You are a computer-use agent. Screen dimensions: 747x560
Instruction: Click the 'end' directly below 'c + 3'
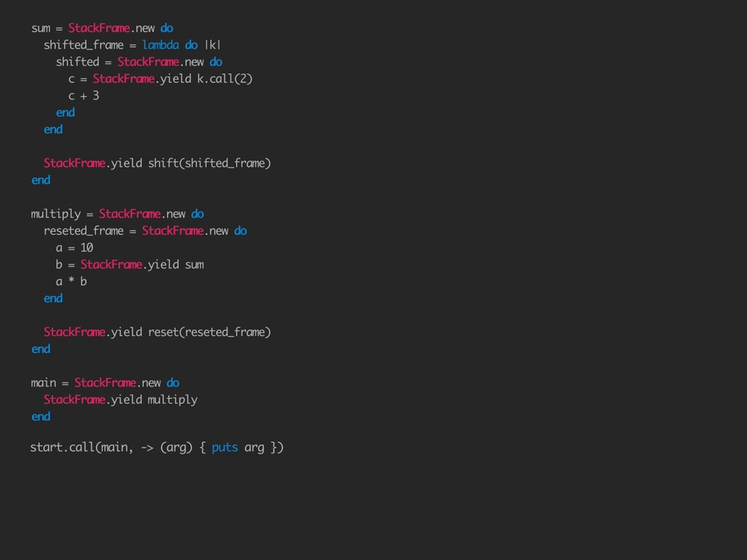coord(65,112)
